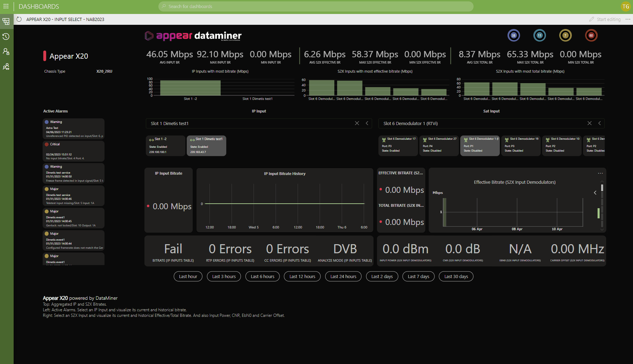Click the 46.05 Mbps avg input value
The height and width of the screenshot is (364, 633).
(170, 54)
